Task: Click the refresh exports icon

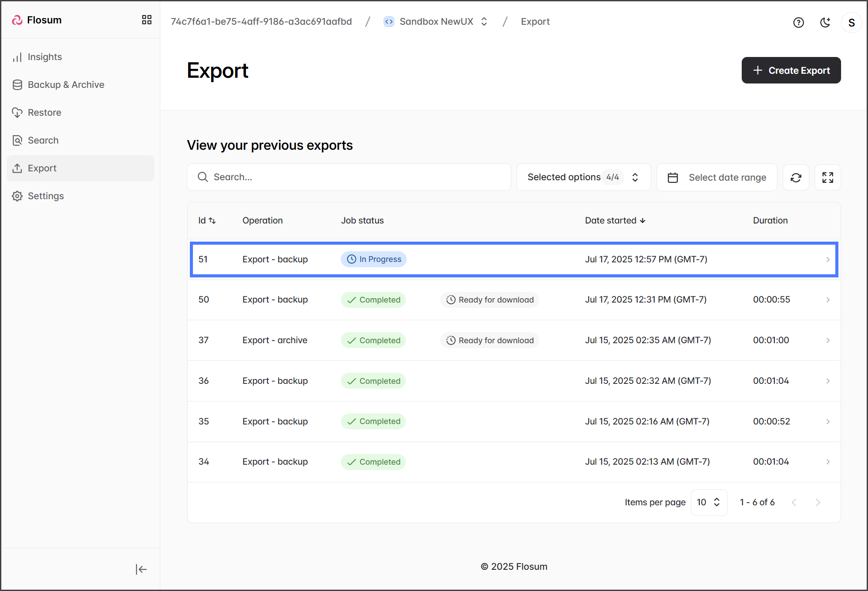Action: (796, 178)
